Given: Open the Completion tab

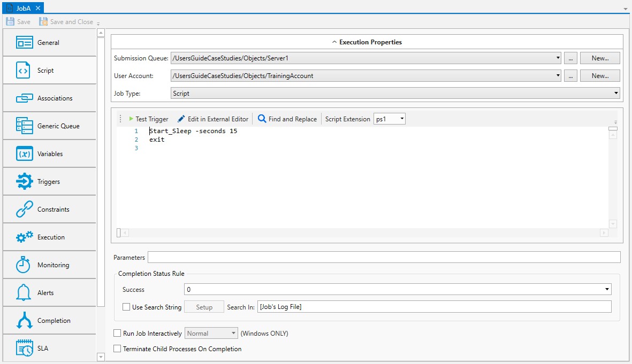Looking at the screenshot, I should click(x=49, y=321).
